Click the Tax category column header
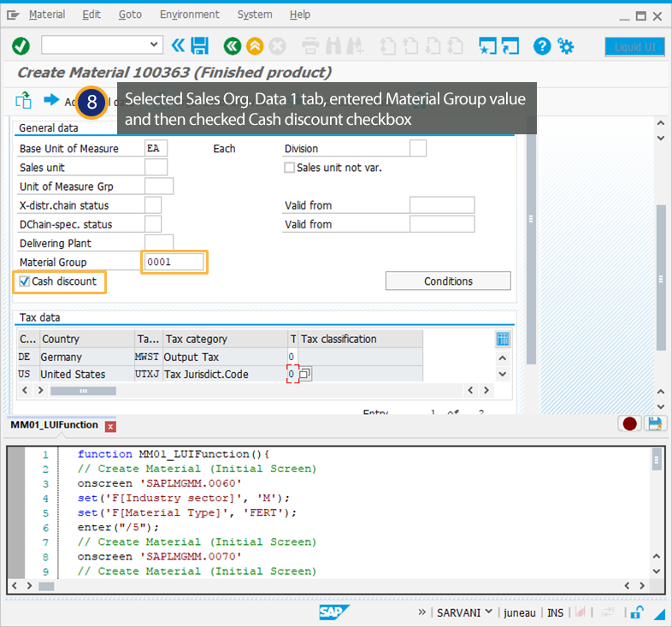 pos(226,340)
